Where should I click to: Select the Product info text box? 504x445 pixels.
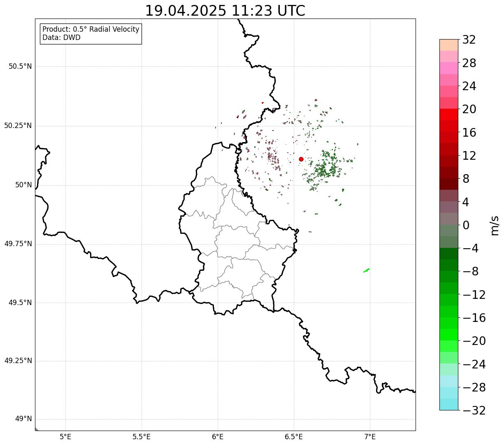coord(91,33)
